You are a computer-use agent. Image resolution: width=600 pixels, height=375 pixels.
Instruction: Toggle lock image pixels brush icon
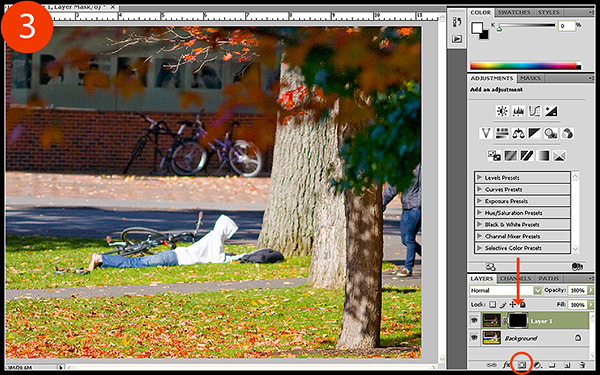coord(502,305)
